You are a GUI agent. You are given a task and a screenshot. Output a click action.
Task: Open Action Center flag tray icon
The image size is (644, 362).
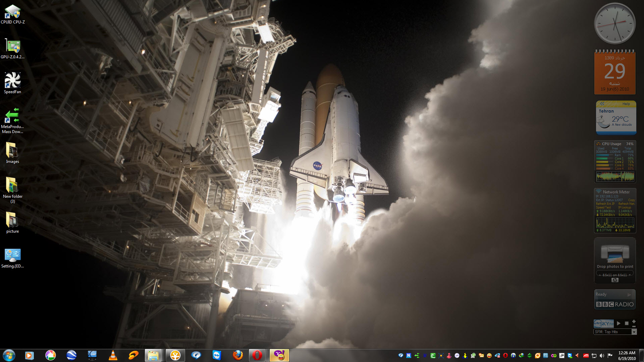610,356
